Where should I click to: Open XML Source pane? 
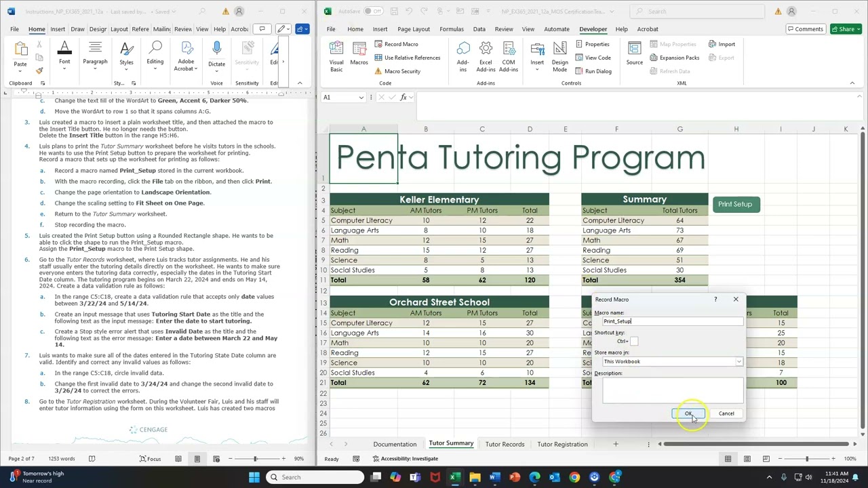pyautogui.click(x=635, y=54)
